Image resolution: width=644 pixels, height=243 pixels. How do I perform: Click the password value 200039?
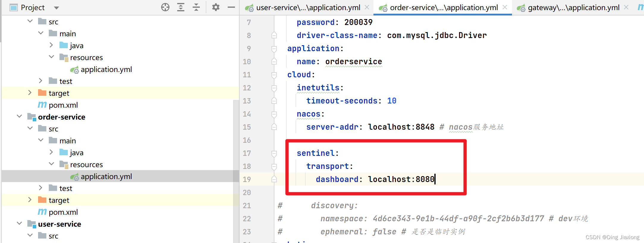click(x=358, y=22)
